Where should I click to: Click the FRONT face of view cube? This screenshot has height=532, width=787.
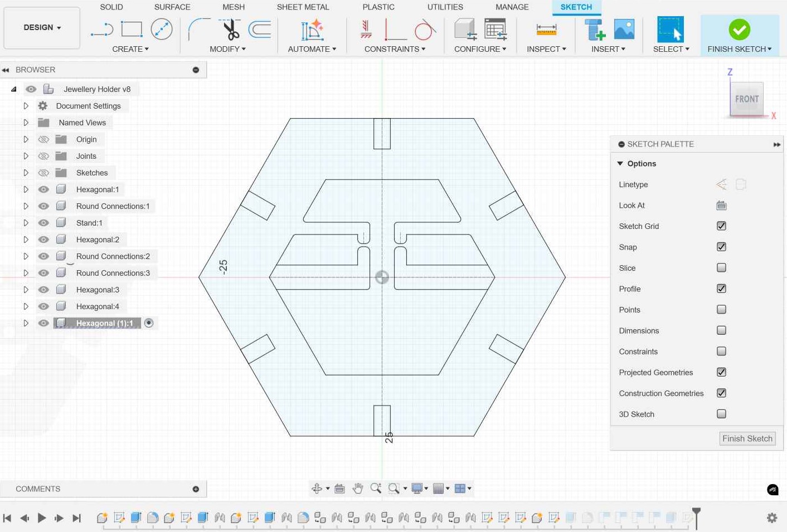click(x=747, y=99)
